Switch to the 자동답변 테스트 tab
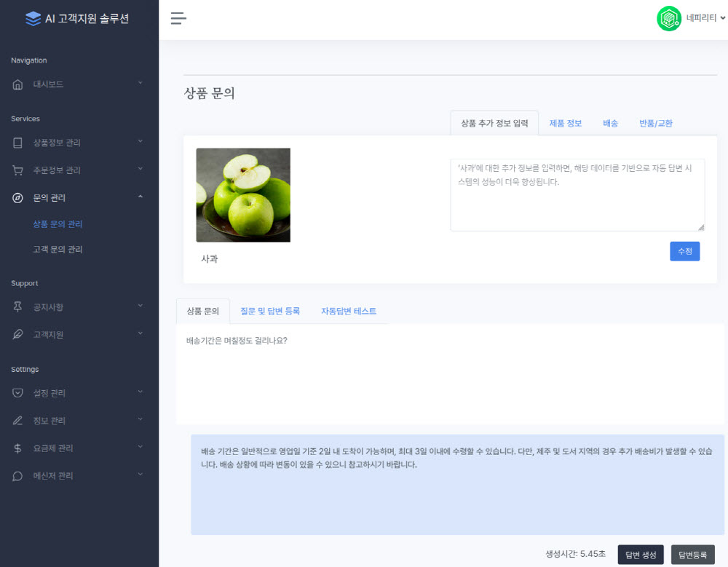The image size is (728, 567). coord(349,311)
